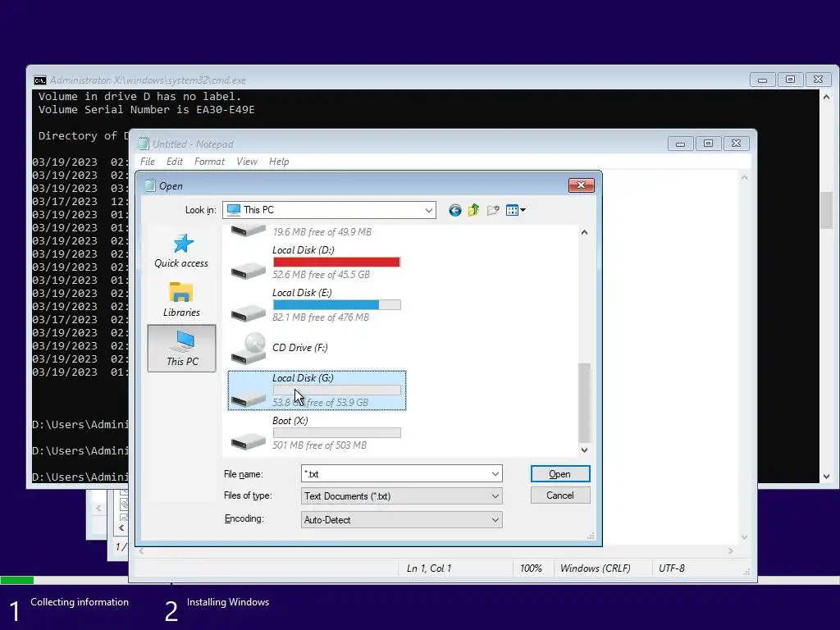Click the File name input field

click(x=395, y=473)
